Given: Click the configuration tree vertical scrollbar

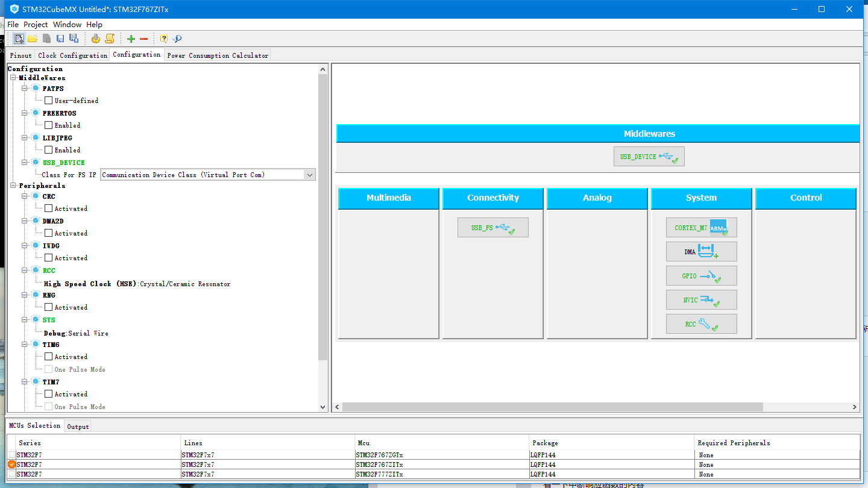Looking at the screenshot, I should 322,217.
